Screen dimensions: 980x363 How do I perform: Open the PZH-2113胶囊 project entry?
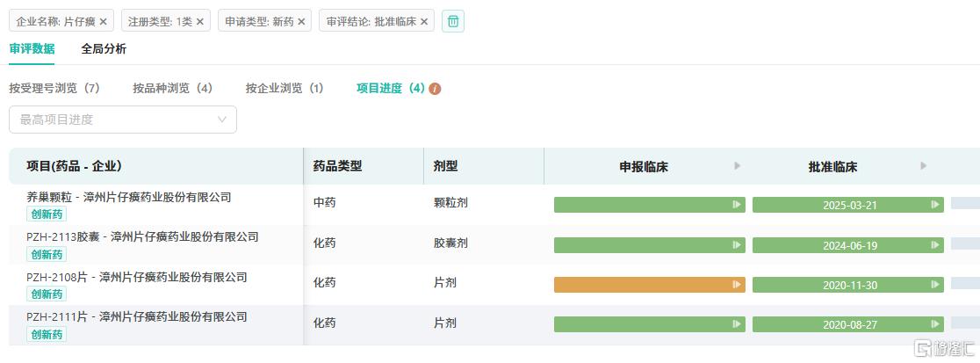[142, 236]
